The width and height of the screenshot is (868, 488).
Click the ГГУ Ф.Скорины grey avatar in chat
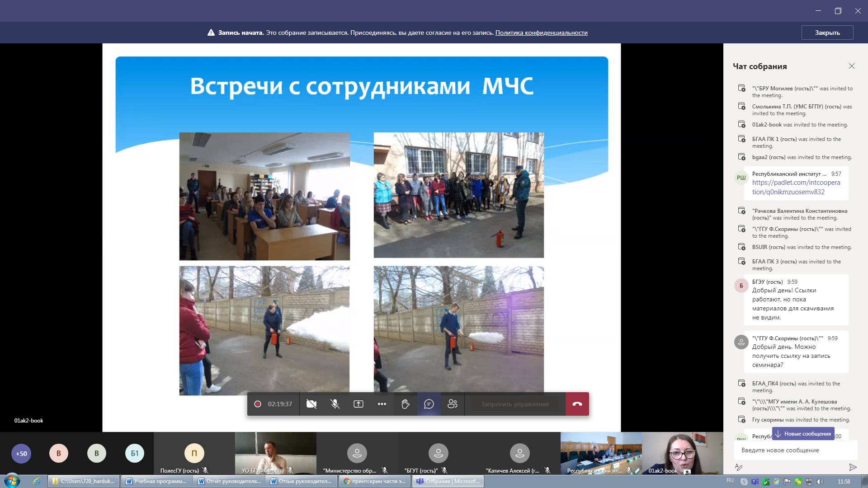pyautogui.click(x=741, y=342)
